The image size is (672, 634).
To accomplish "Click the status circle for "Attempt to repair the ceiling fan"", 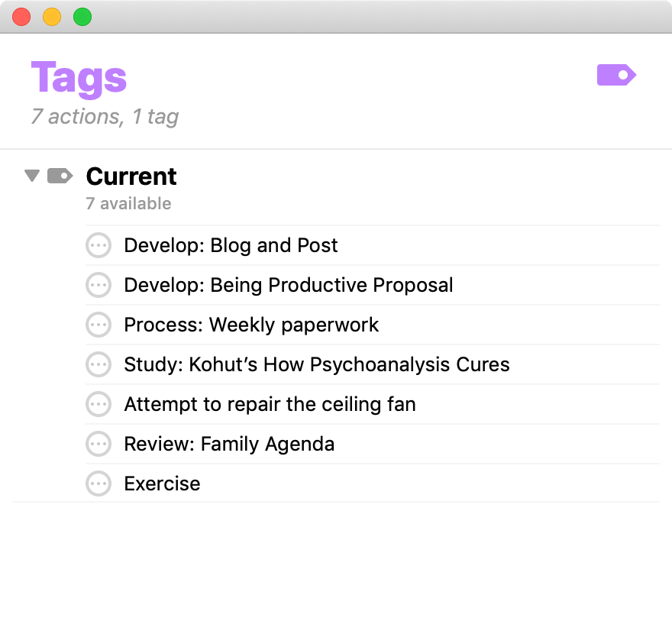I will click(99, 404).
